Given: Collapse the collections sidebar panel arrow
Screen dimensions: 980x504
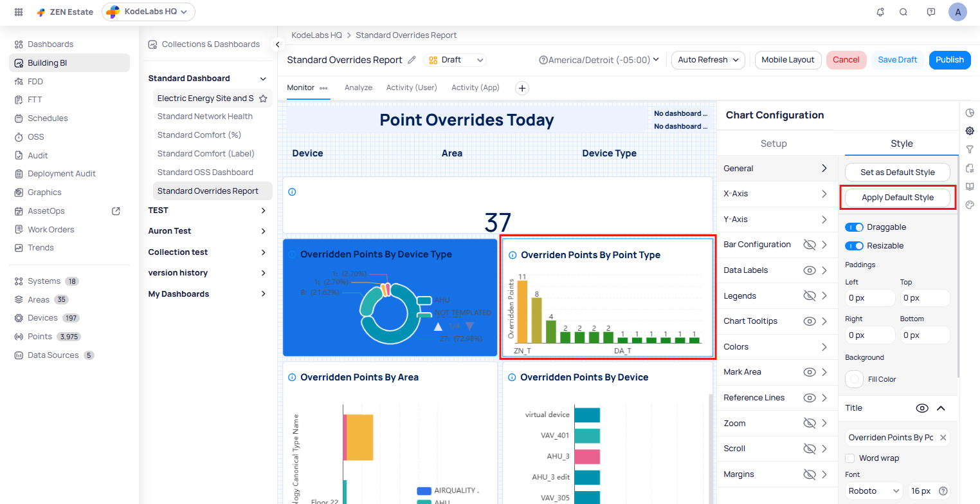Looking at the screenshot, I should [277, 44].
